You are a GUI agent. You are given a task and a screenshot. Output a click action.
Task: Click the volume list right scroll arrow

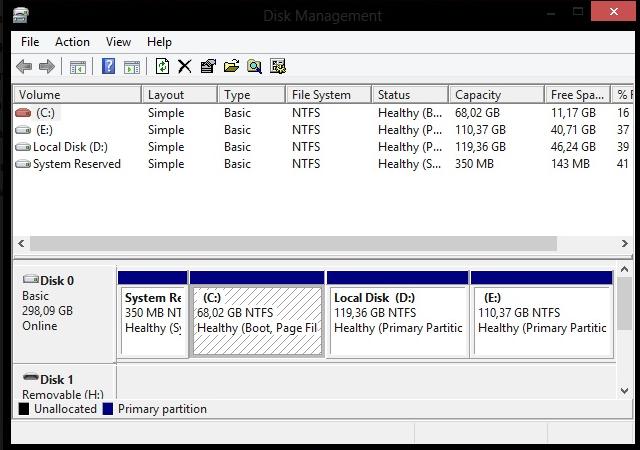click(x=624, y=244)
